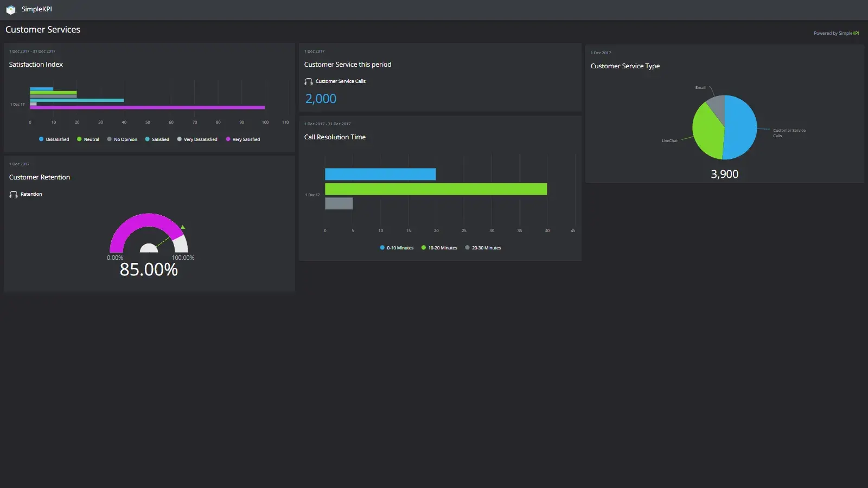Viewport: 868px width, 488px height.
Task: Click the Call Resolution Time title
Action: pos(335,137)
